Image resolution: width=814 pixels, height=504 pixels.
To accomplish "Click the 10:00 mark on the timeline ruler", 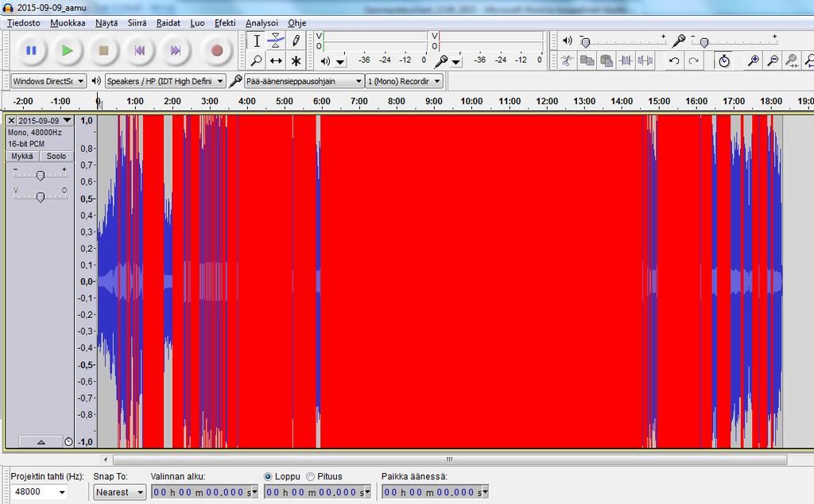I will click(471, 101).
